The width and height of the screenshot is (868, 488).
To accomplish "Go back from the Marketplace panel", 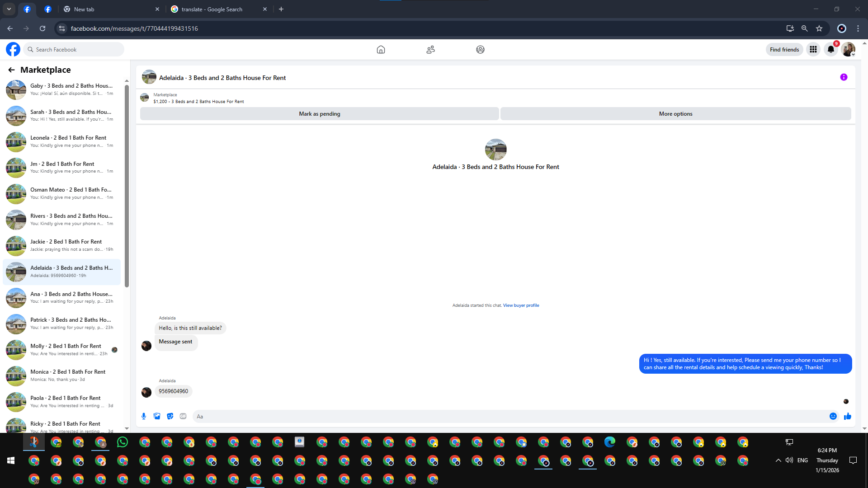I will click(11, 70).
